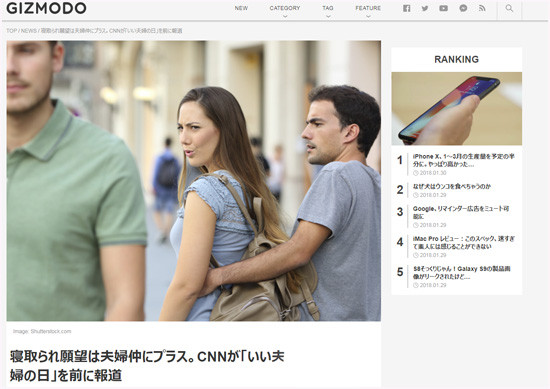
Task: Open the RSS feed icon
Action: point(482,8)
